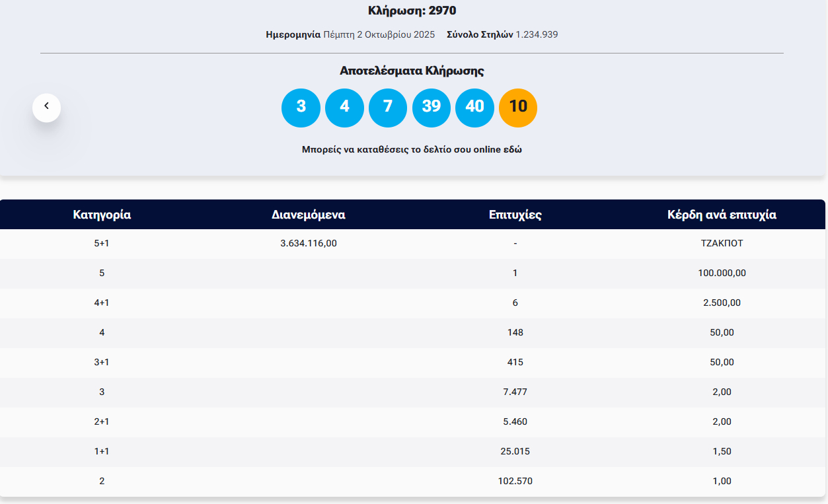Click the Κέρδη ανά επιτυχία column header
This screenshot has height=504, width=828.
coord(722,215)
